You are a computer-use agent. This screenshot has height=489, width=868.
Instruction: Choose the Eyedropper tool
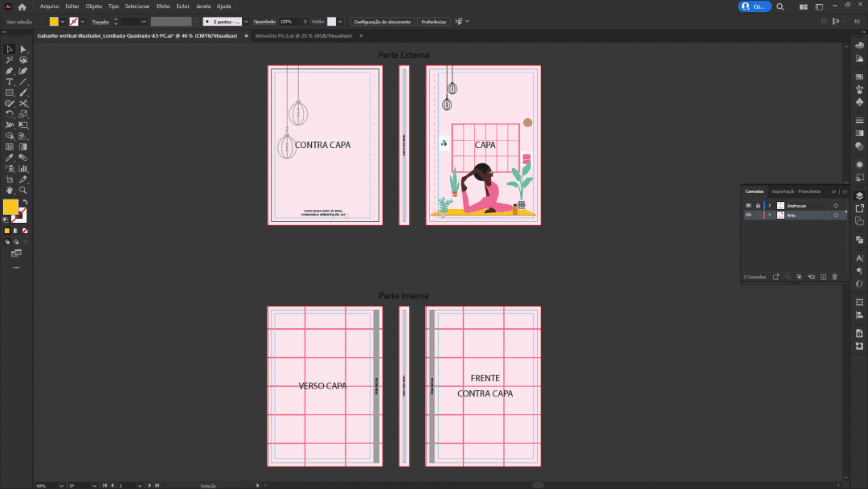(10, 158)
